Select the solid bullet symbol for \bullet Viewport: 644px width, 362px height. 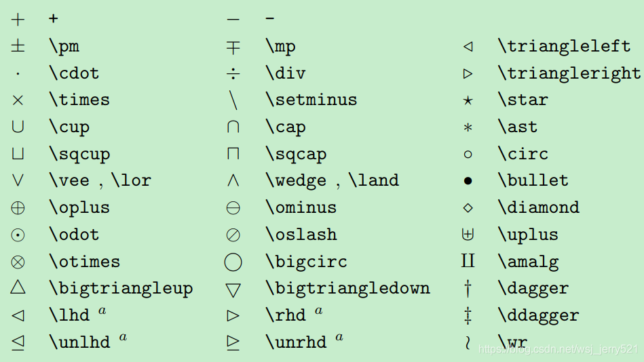click(468, 181)
